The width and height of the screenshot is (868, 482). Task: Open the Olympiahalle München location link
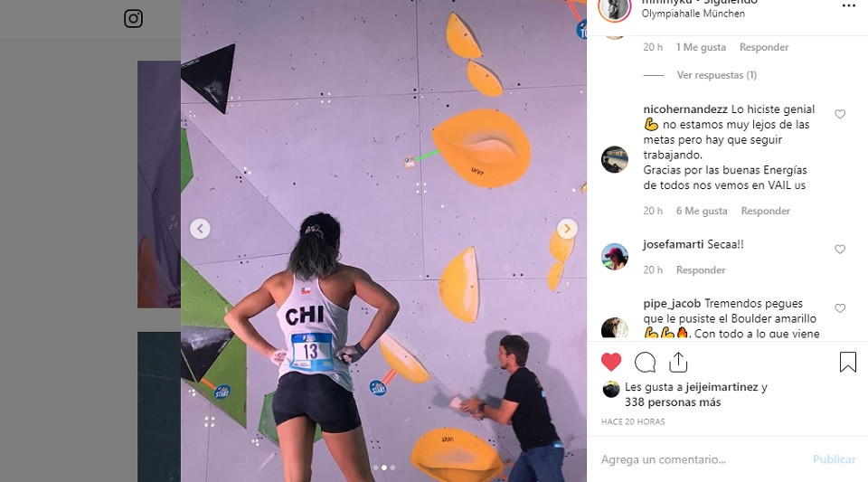[x=693, y=14]
